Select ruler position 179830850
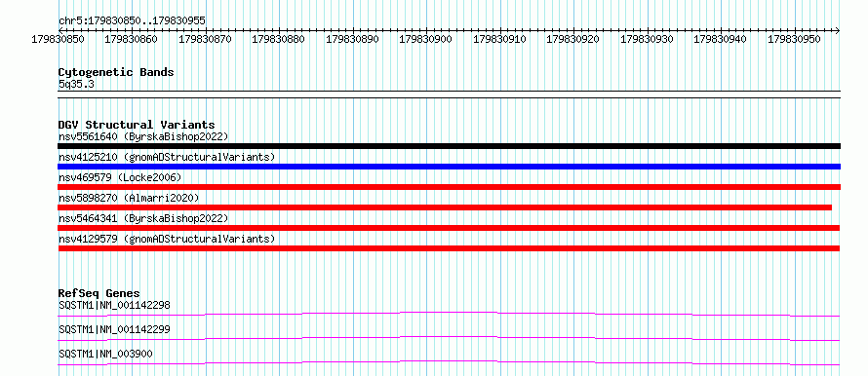Screen dimensions: 868x376 click(59, 39)
